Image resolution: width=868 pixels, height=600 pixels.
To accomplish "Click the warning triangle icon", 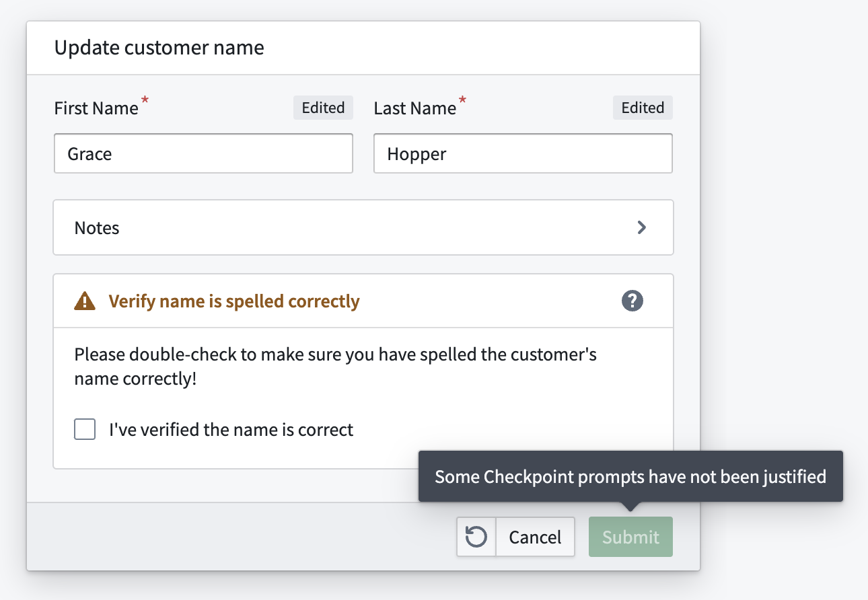I will [x=85, y=301].
